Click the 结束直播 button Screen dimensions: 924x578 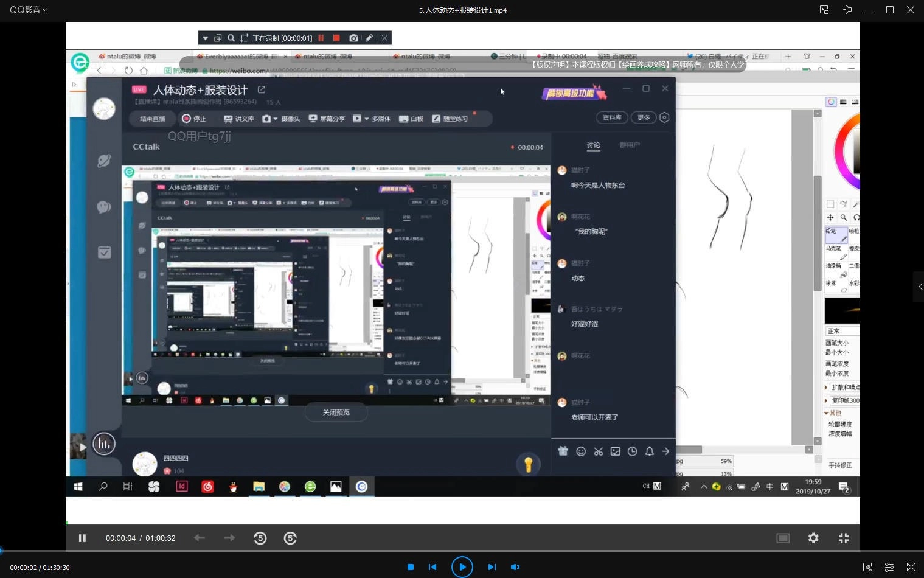151,119
